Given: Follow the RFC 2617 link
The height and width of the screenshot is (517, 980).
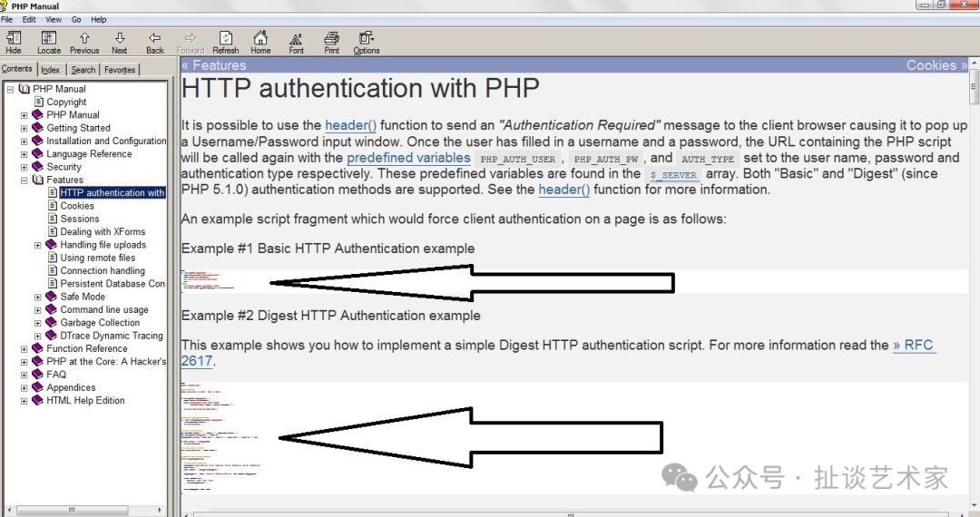Looking at the screenshot, I should 913,346.
